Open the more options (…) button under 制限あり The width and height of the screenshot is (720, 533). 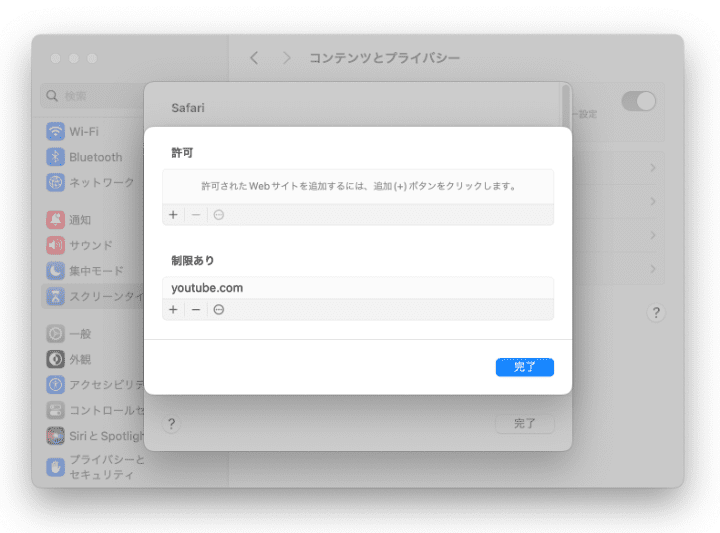pyautogui.click(x=219, y=310)
